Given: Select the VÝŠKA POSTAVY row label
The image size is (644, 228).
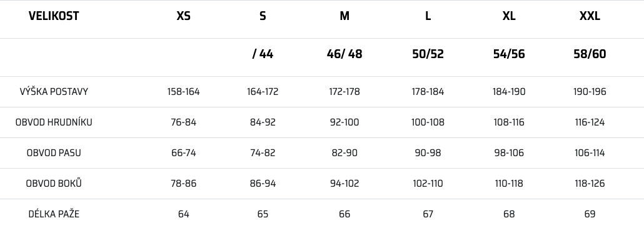Looking at the screenshot, I should tap(54, 91).
